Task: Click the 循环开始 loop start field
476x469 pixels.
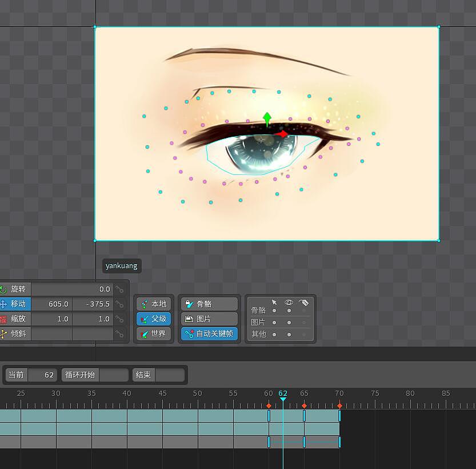Action: click(x=114, y=375)
